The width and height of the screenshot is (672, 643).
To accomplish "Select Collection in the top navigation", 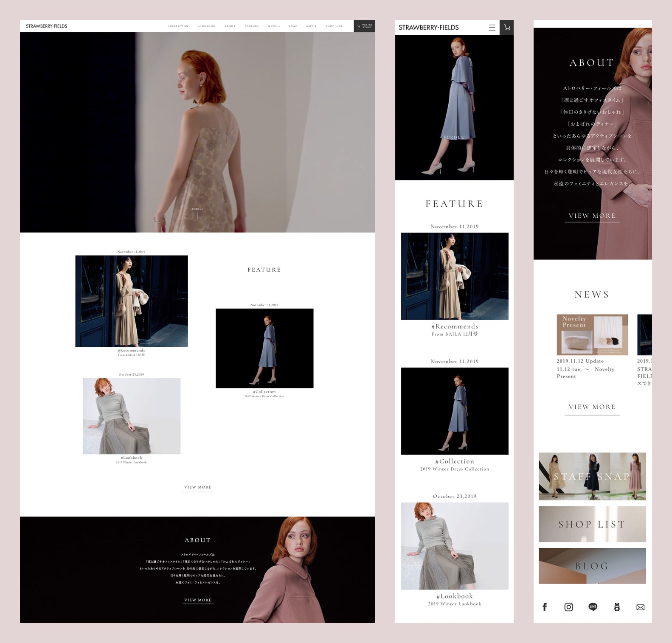I will [178, 26].
